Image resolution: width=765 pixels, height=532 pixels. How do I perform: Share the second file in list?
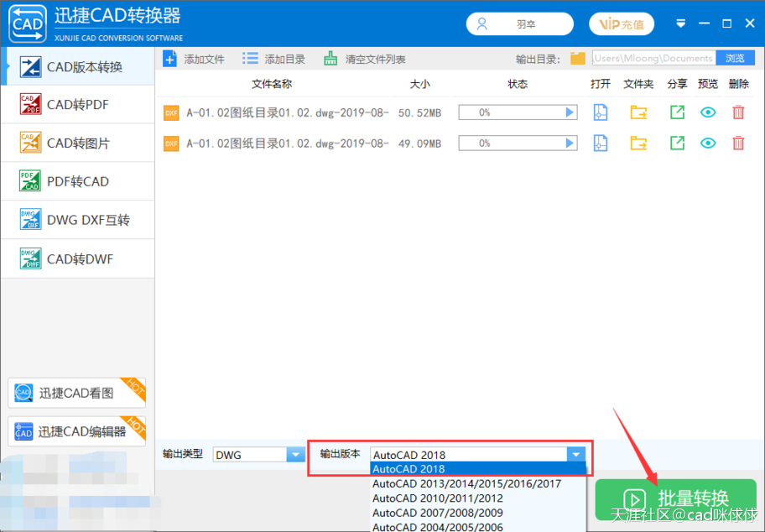[677, 143]
